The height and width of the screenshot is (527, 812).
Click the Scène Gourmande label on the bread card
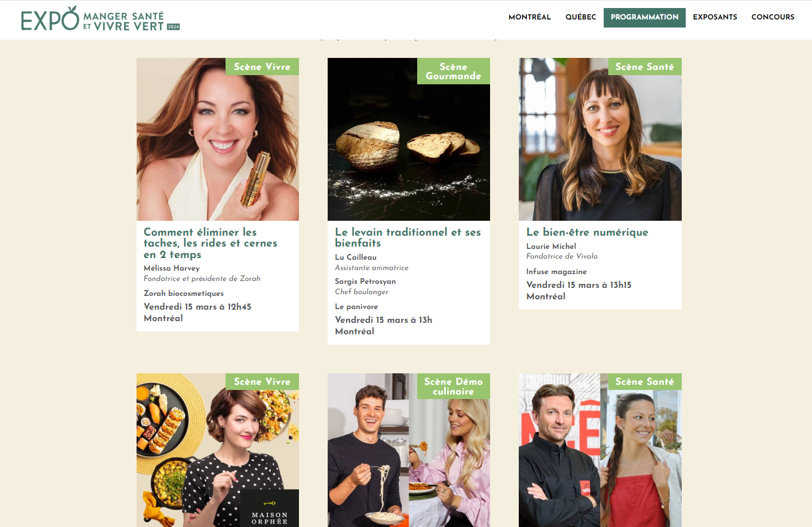tap(453, 71)
